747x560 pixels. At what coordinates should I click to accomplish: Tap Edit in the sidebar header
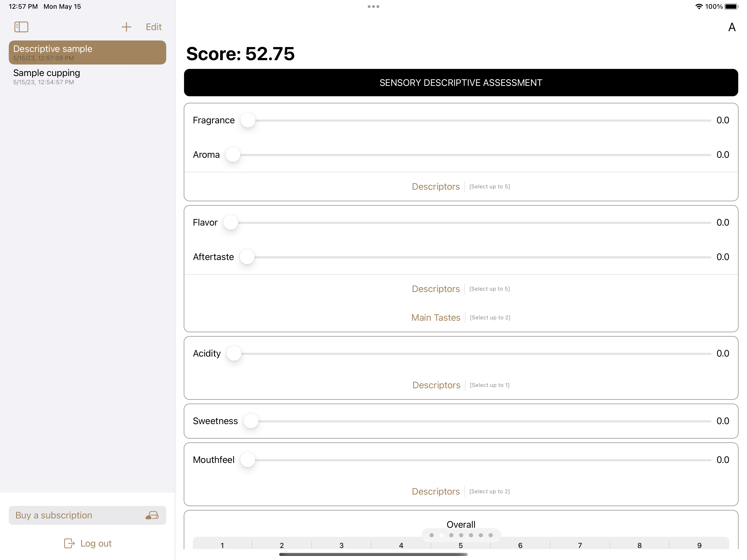click(154, 27)
